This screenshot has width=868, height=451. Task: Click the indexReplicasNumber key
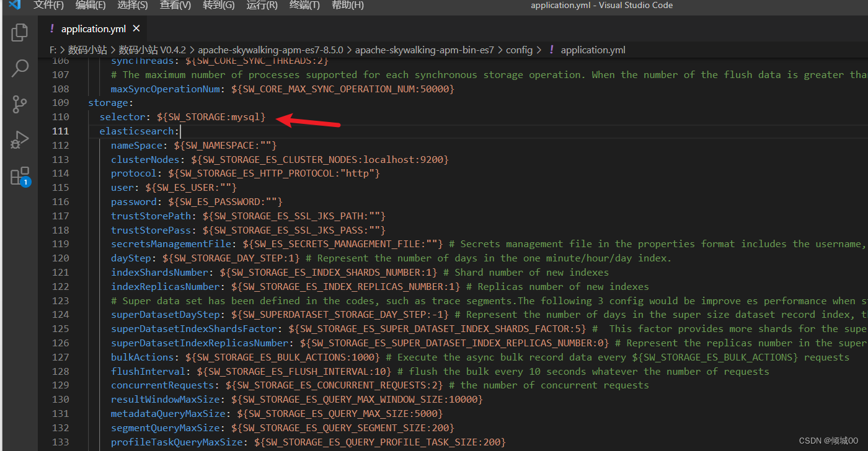(x=165, y=287)
